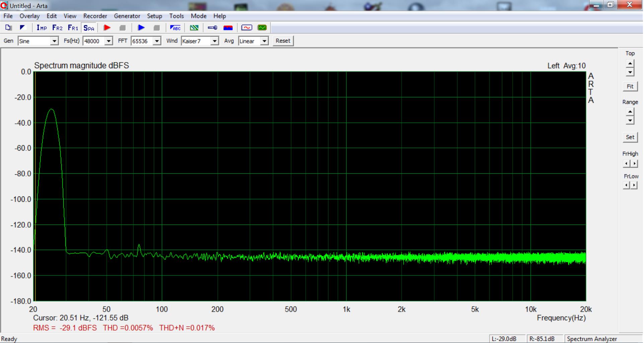Select the SPA spectrum analyzer mode

click(x=89, y=28)
